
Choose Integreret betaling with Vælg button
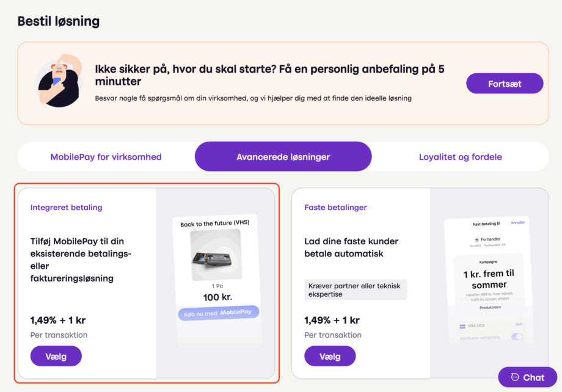click(56, 356)
